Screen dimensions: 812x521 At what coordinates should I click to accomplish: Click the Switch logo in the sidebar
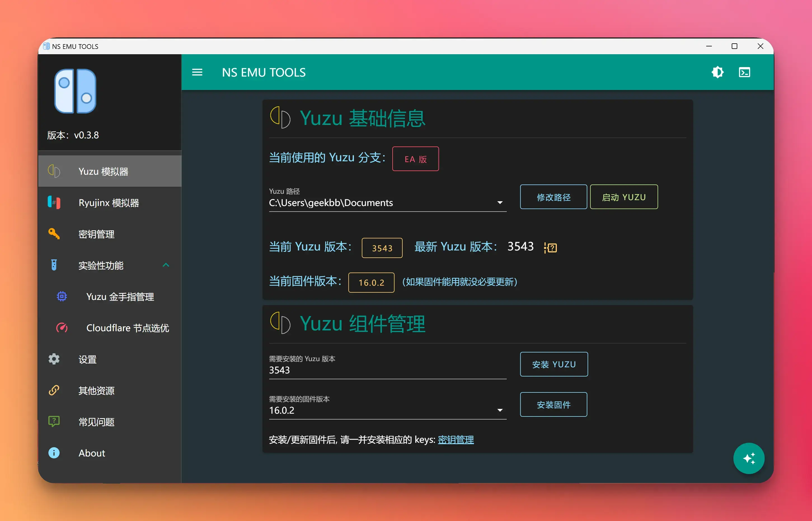tap(75, 91)
